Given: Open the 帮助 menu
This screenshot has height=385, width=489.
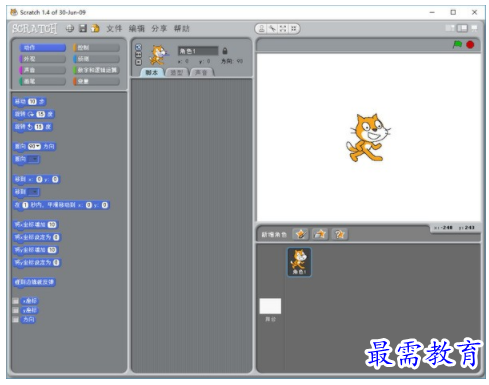Looking at the screenshot, I should click(182, 29).
